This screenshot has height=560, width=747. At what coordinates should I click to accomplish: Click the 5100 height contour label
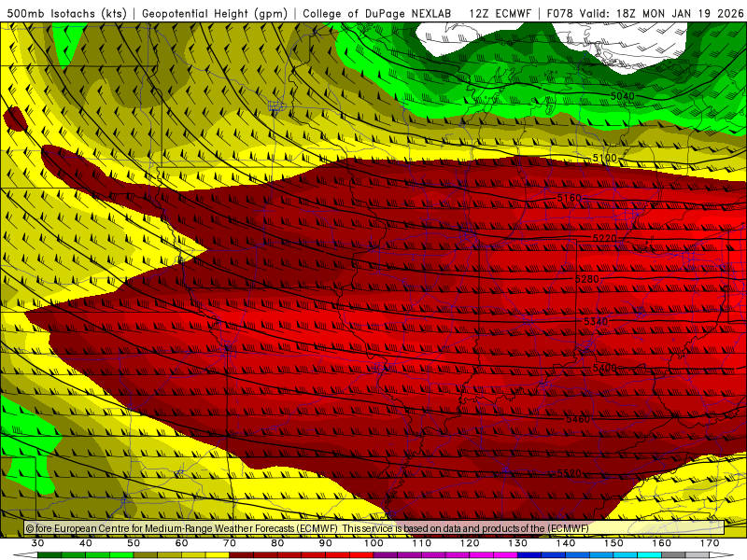[604, 158]
